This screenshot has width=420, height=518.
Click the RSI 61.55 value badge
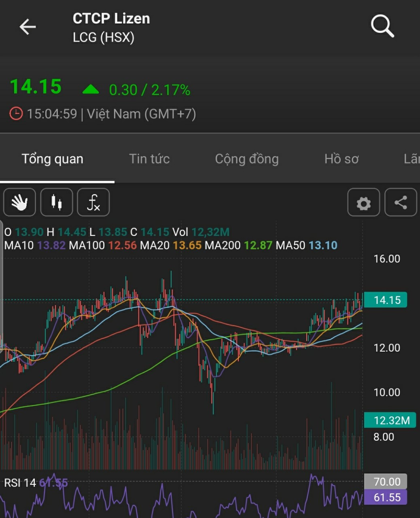[386, 497]
